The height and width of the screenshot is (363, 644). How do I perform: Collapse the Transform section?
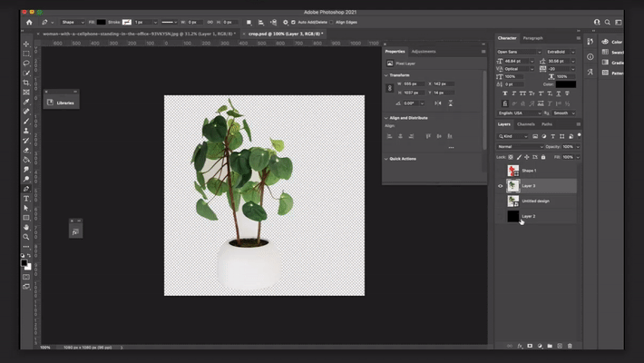[x=386, y=75]
